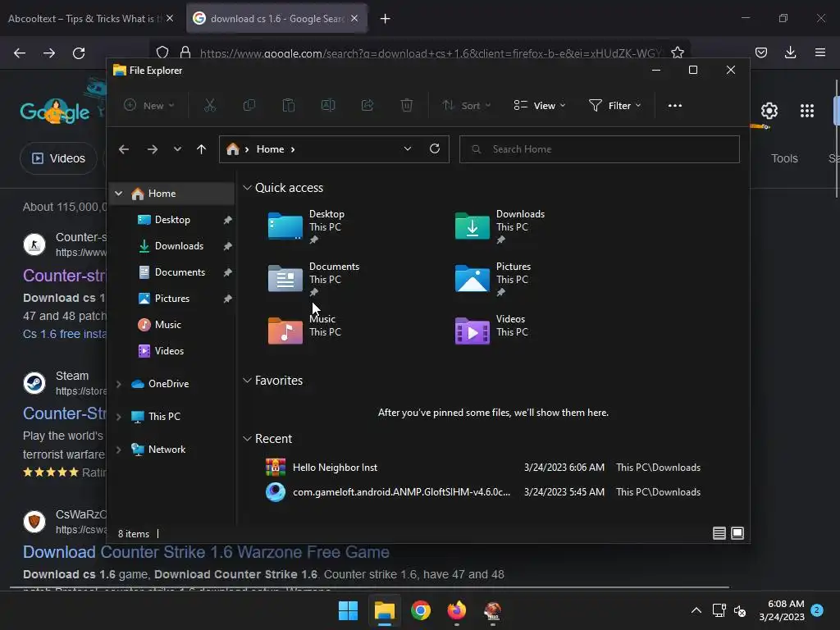Open the three-dot See more menu
840x630 pixels.
(675, 106)
